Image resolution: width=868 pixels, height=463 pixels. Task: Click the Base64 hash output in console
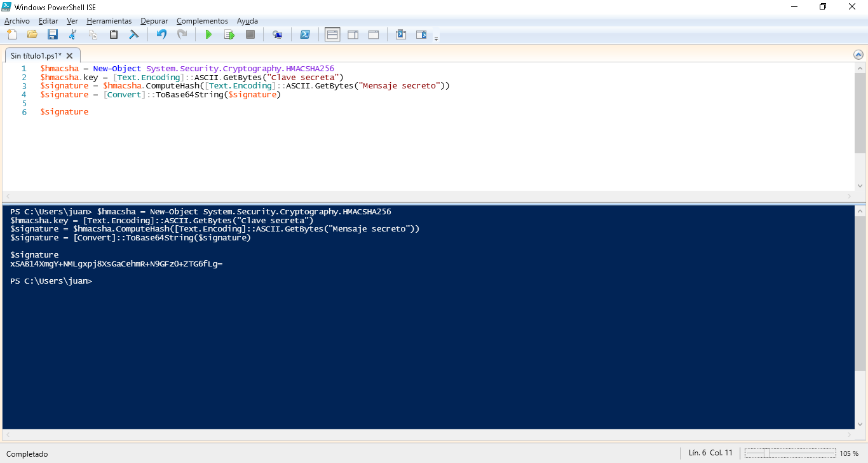pos(116,264)
